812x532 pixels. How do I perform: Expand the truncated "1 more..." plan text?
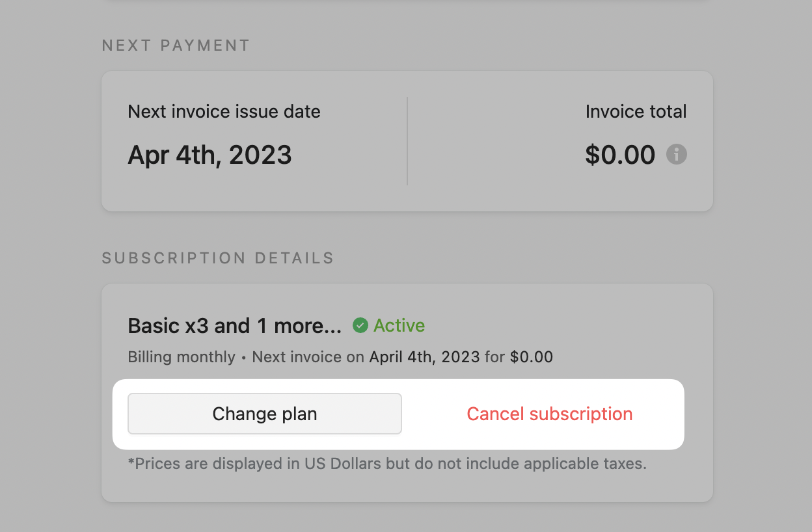tap(299, 325)
